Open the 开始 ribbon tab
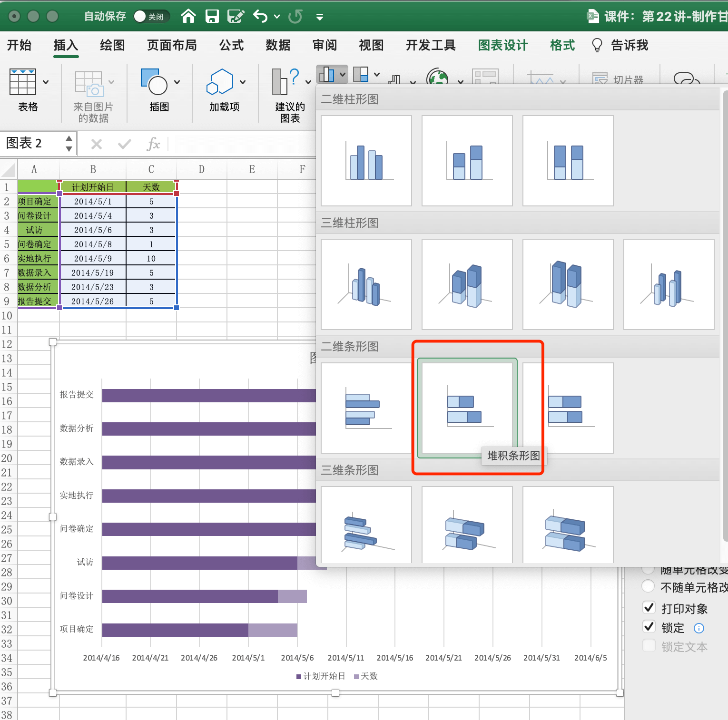This screenshot has height=720, width=728. point(19,45)
